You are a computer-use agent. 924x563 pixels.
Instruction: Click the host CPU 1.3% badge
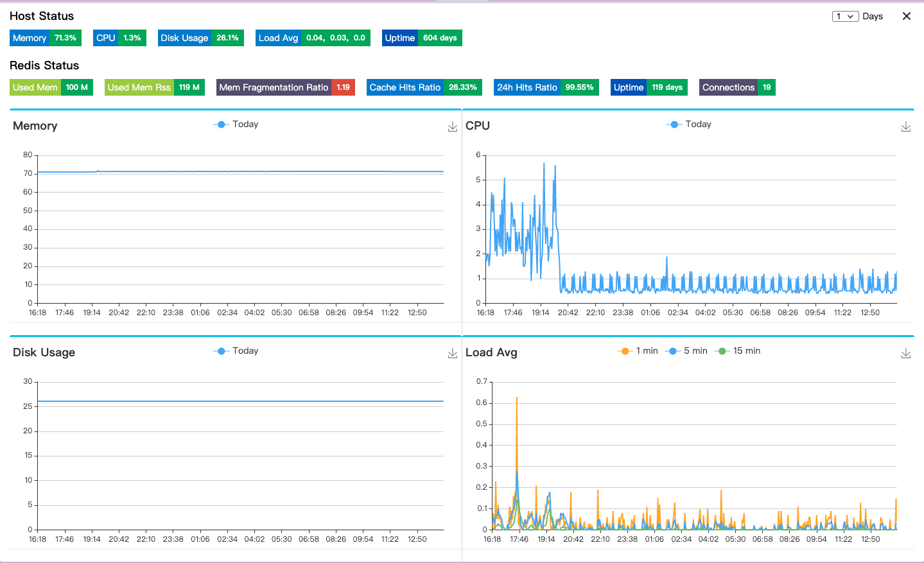pyautogui.click(x=119, y=38)
